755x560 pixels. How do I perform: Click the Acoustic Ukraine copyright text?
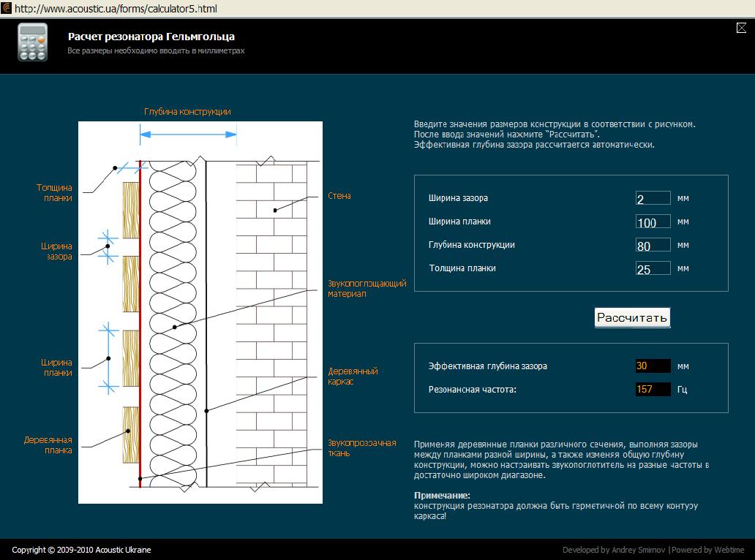(81, 550)
